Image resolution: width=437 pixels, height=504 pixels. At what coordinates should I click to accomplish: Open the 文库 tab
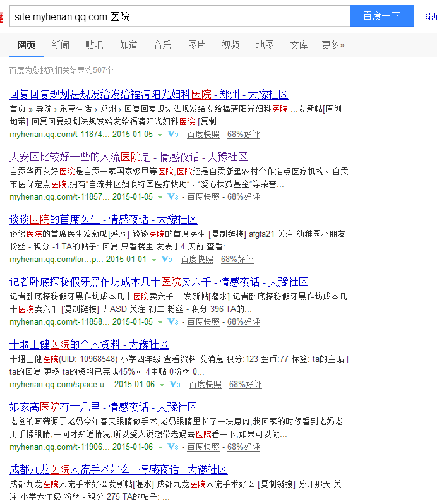[299, 45]
